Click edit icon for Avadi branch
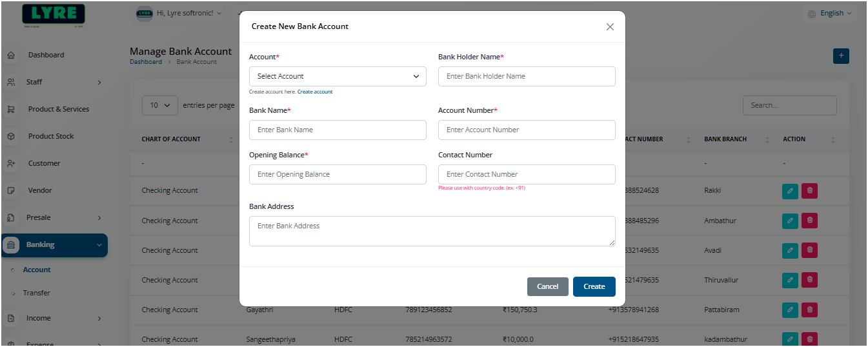 [790, 250]
